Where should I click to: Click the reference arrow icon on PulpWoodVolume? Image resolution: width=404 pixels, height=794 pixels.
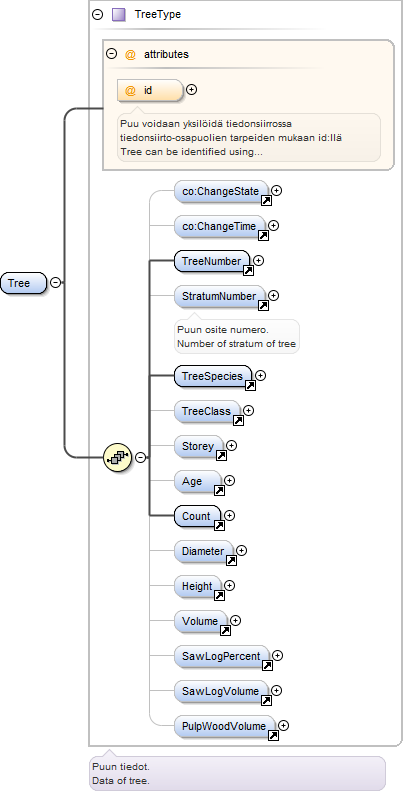(273, 736)
